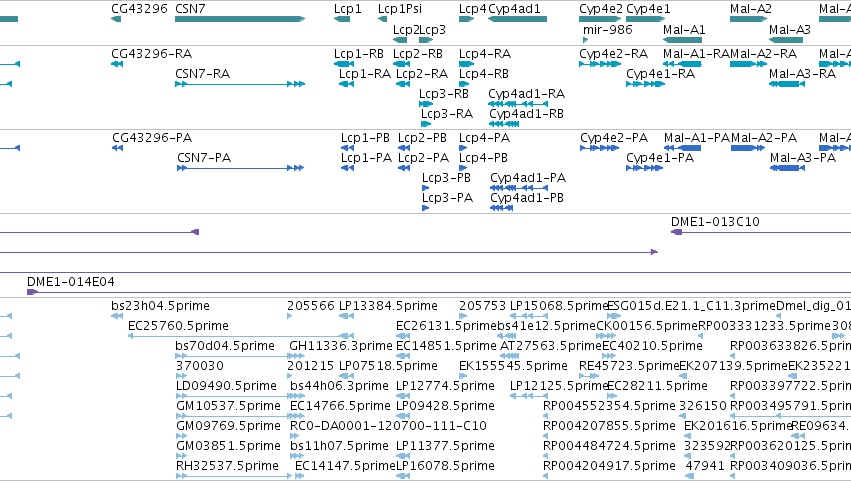Click the 370030 EST label
The image size is (851, 481).
(200, 365)
